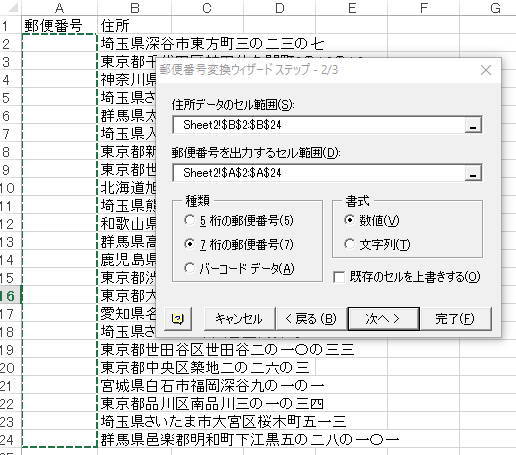516x455 pixels.
Task: Go back with 戻る button
Action: coord(310,319)
